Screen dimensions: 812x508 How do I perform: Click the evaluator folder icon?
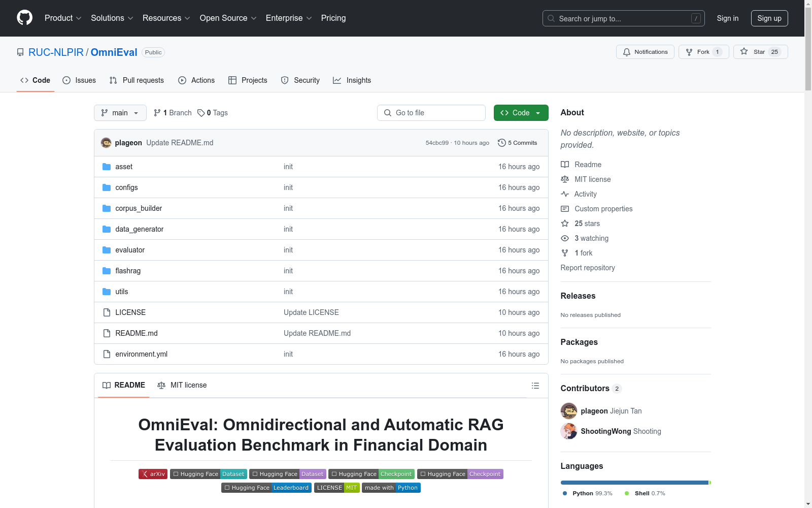[107, 250]
